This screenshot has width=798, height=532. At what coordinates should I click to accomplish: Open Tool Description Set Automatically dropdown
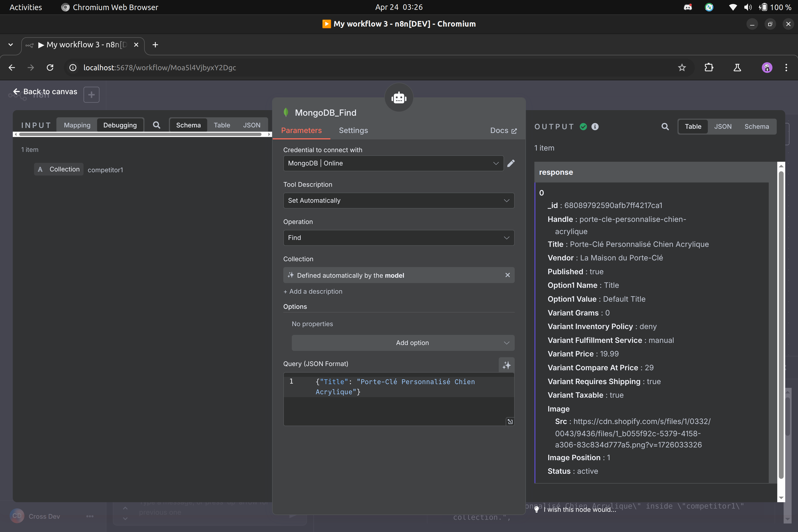point(399,201)
